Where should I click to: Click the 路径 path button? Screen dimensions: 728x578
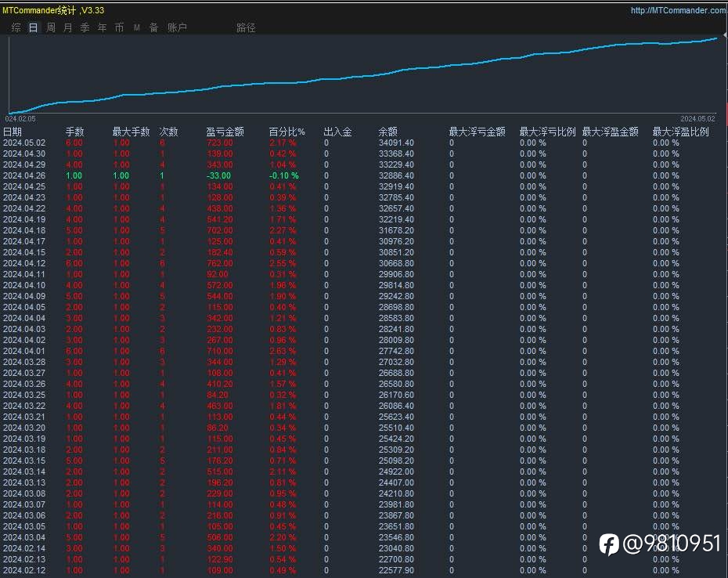click(x=246, y=27)
